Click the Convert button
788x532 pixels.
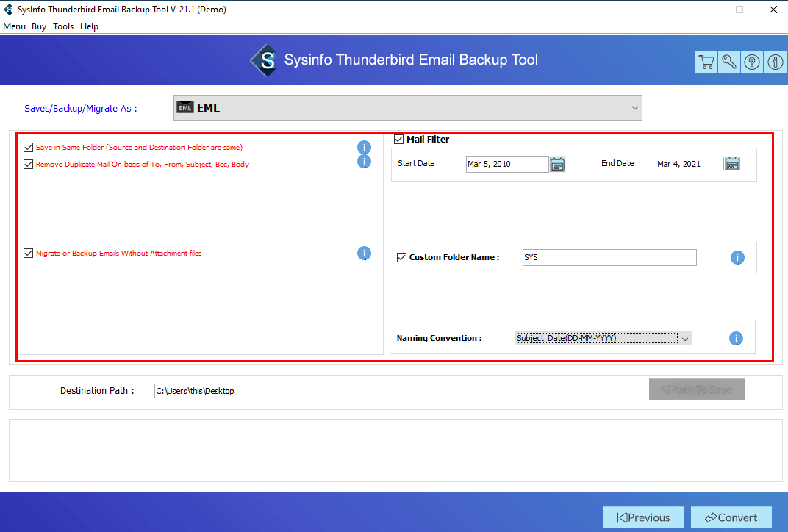tap(731, 517)
